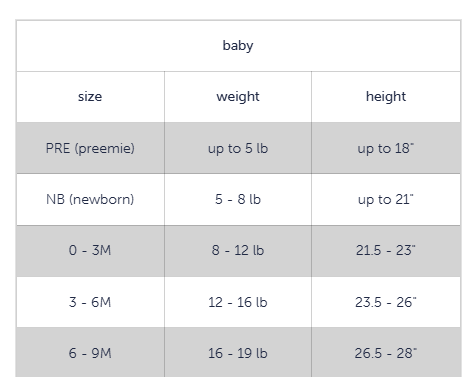Viewport: 471px width, 377px height.
Task: Click the up to 18" height cell
Action: click(x=386, y=148)
